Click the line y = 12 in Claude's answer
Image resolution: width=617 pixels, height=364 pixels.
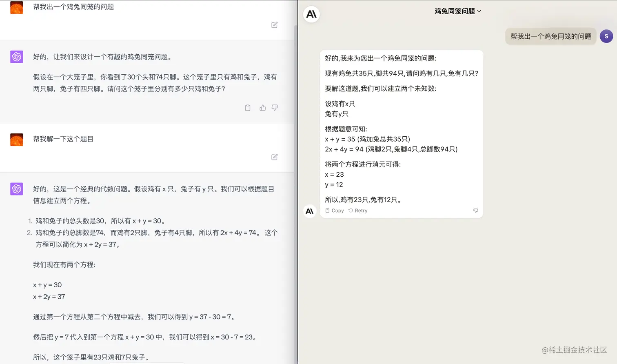pyautogui.click(x=334, y=185)
